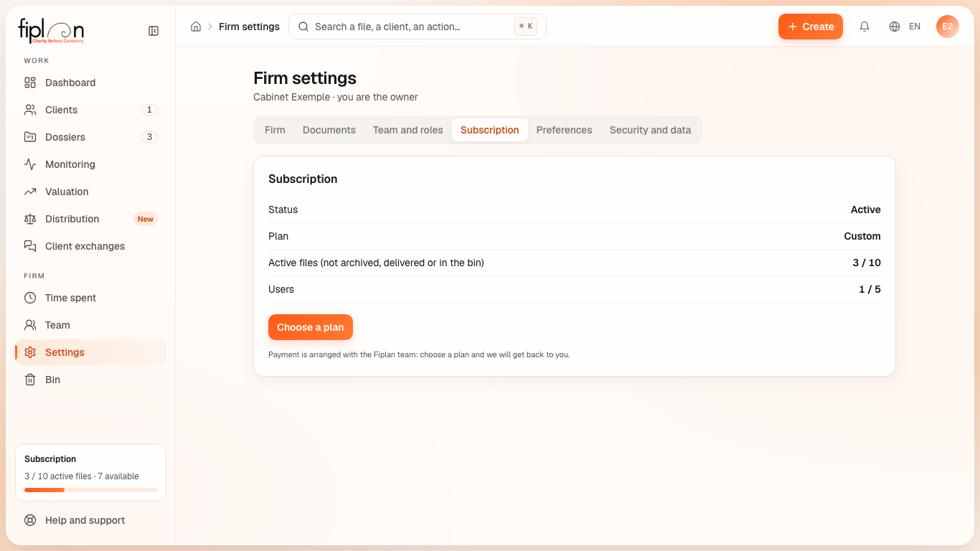This screenshot has width=980, height=551.
Task: Click the Status value Active
Action: (x=866, y=209)
